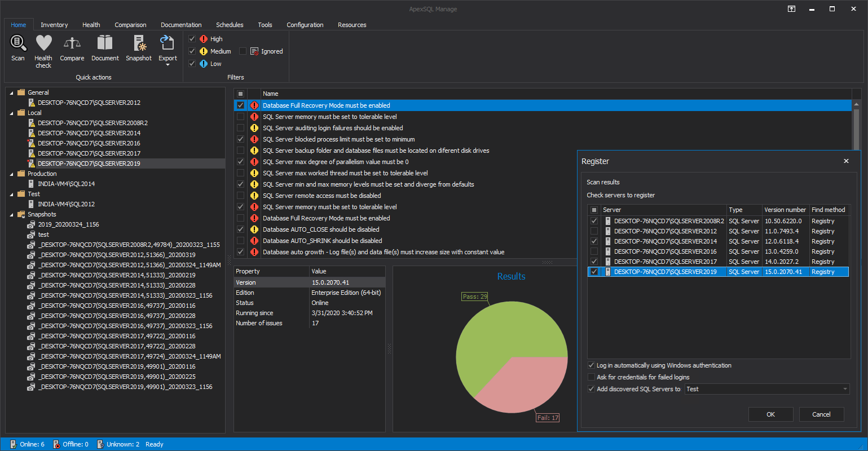This screenshot has width=868, height=451.
Task: Click the Unknown: 2 status bar icon
Action: 100,444
